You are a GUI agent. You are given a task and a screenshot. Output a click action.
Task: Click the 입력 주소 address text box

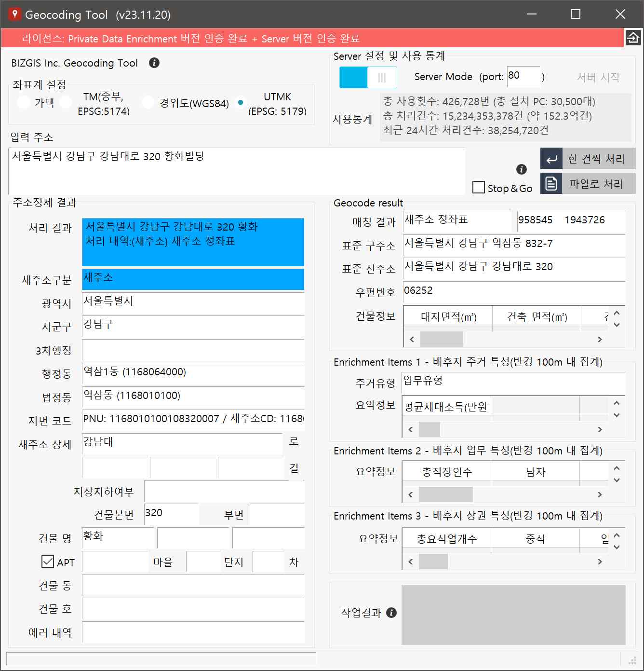tap(237, 171)
